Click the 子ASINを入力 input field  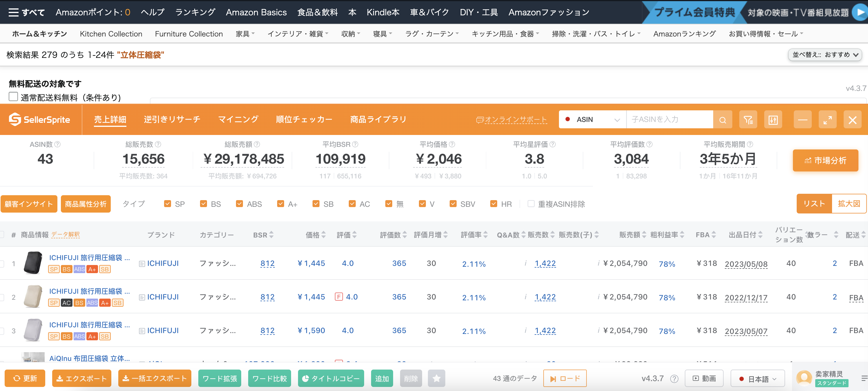(669, 120)
